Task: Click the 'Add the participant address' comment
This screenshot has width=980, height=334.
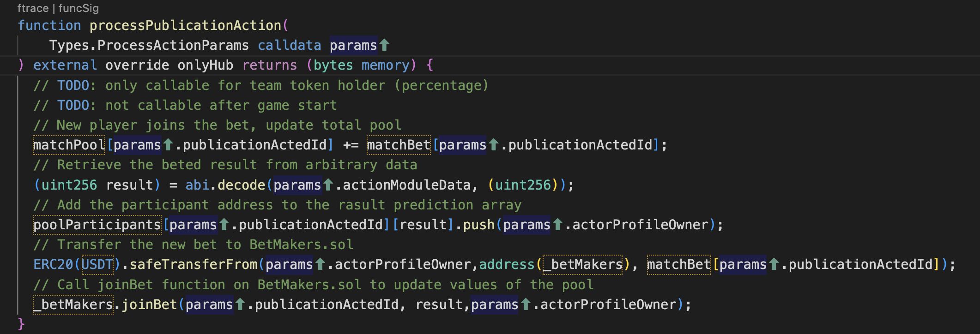Action: point(277,205)
